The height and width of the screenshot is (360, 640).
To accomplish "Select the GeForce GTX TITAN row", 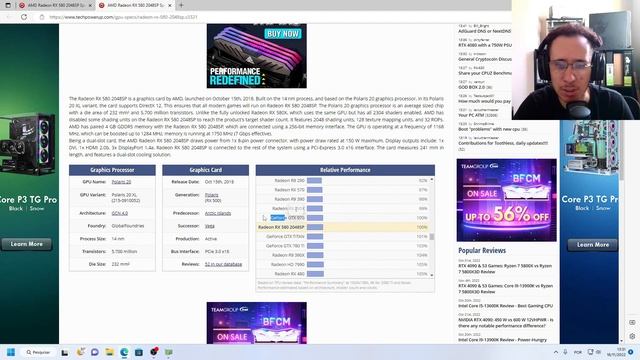I will [342, 236].
